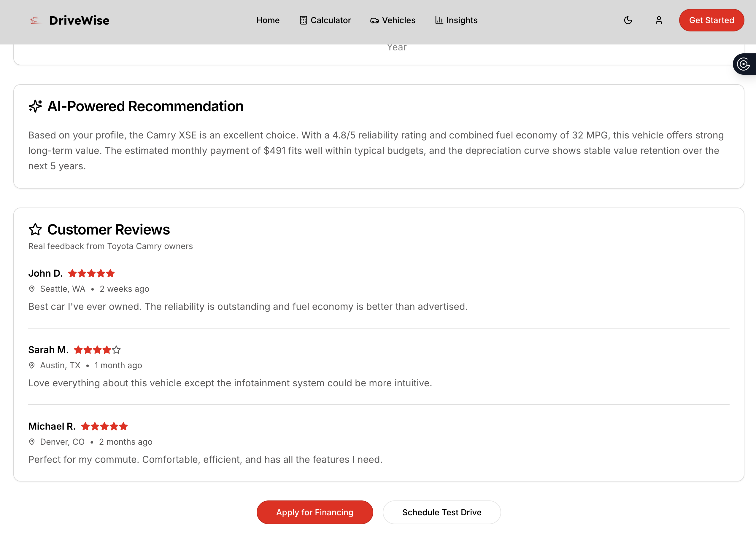
Task: Click the floating spiral widget icon
Action: [743, 64]
